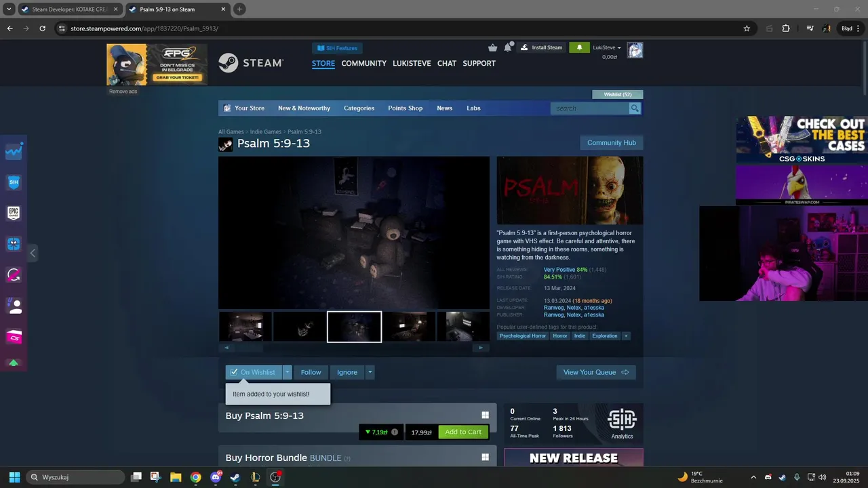
Task: Click the Add to Cart button
Action: point(463,432)
